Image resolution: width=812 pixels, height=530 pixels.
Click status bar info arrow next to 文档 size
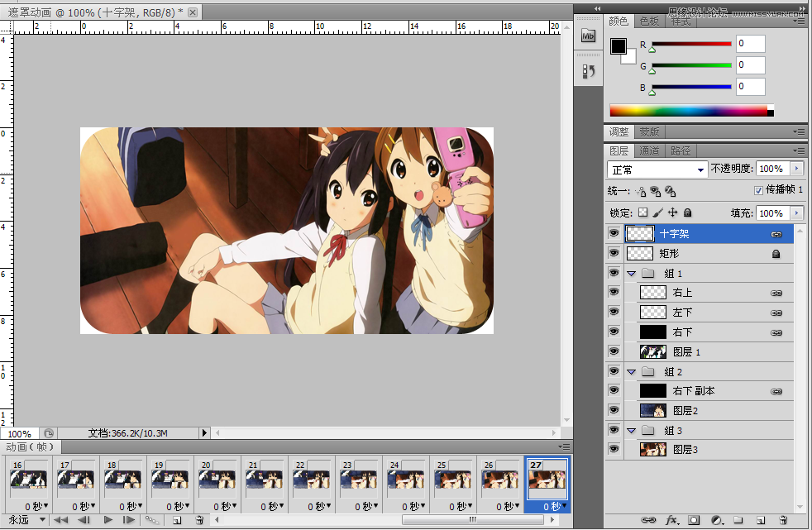coord(204,432)
